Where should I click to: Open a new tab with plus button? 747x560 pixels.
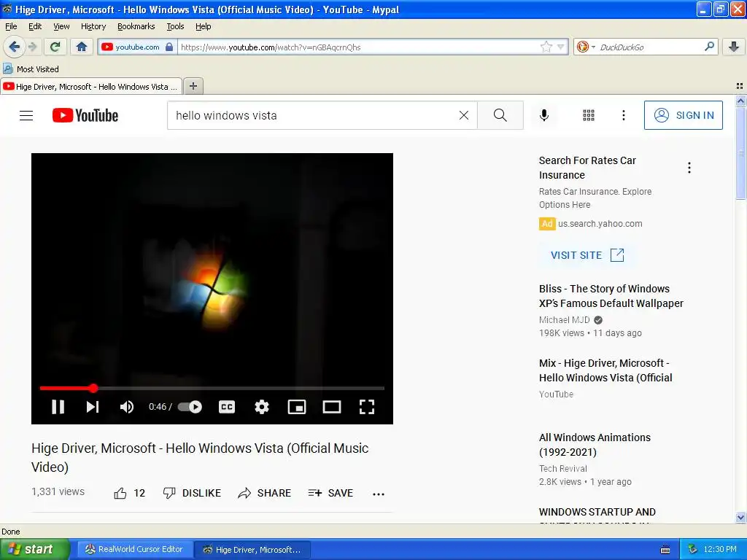[193, 86]
